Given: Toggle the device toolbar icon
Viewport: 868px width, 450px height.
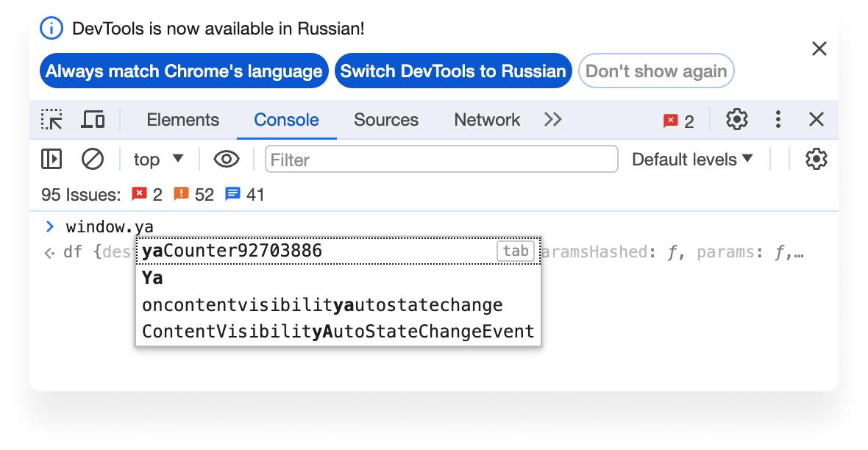Looking at the screenshot, I should pos(93,120).
